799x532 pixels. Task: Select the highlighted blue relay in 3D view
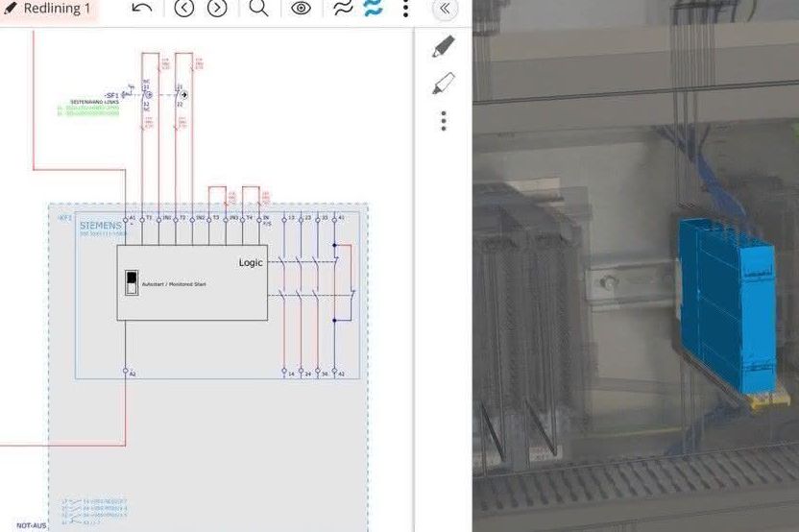729,305
